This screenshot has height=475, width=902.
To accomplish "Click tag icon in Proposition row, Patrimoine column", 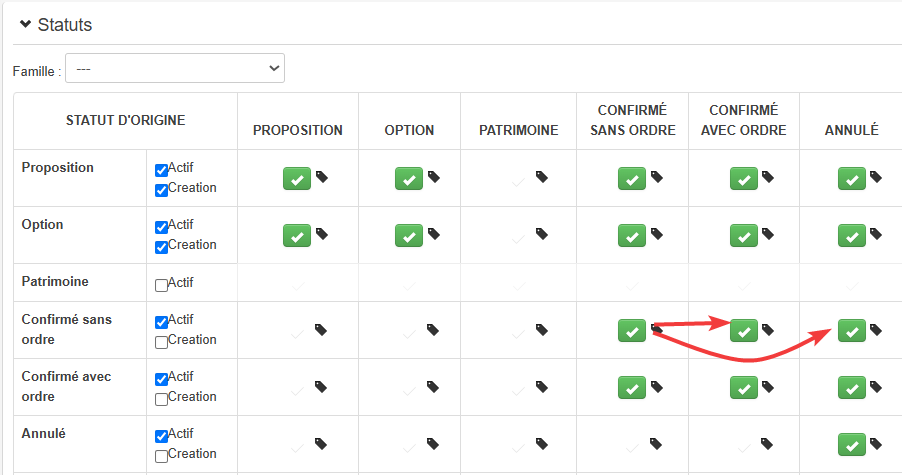I will click(541, 177).
